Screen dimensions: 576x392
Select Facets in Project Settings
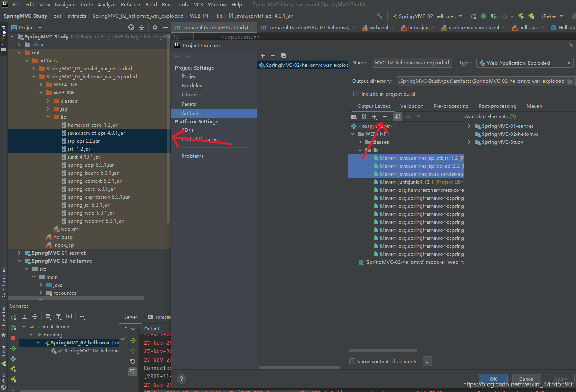tap(189, 104)
